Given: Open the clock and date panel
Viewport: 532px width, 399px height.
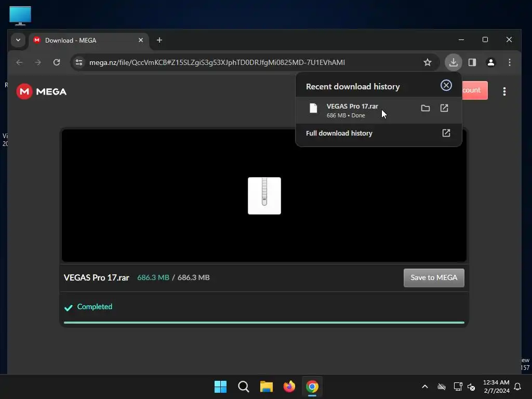Looking at the screenshot, I should [496, 387].
